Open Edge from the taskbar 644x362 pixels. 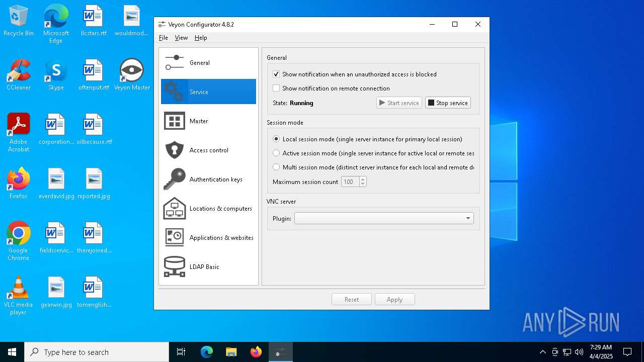207,352
